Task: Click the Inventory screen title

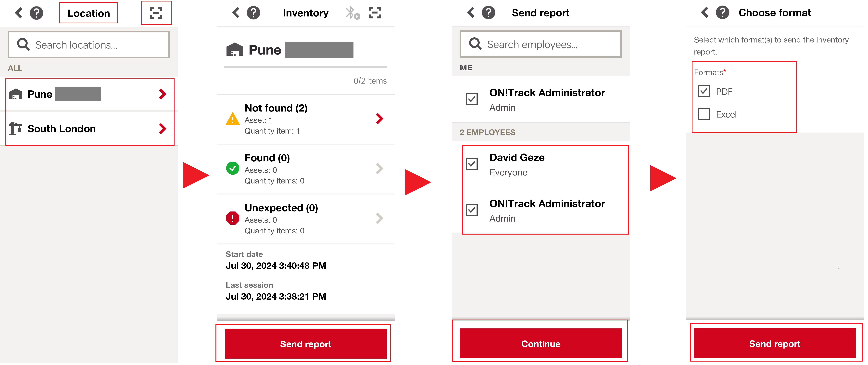Action: [x=306, y=13]
